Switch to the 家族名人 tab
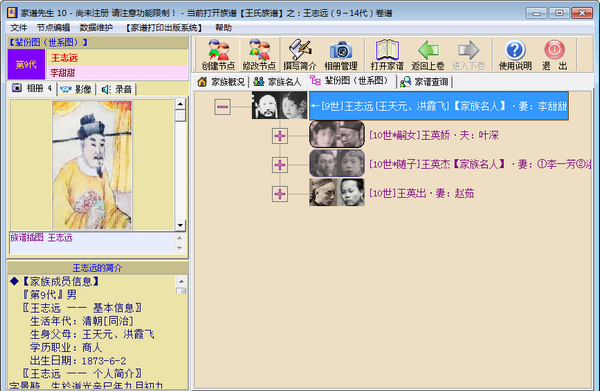600x391 pixels. click(277, 81)
